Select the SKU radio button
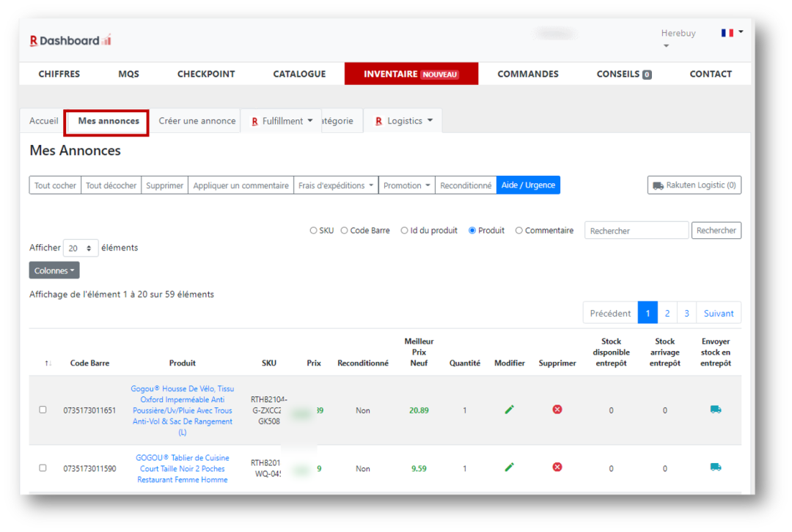This screenshot has height=532, width=792. coord(313,229)
